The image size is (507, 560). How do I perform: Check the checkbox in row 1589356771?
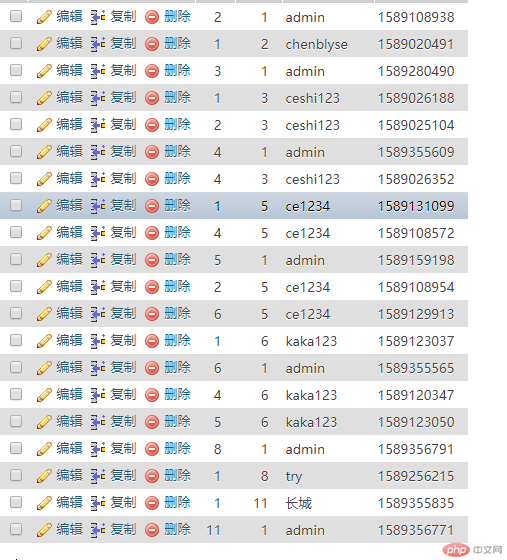[x=16, y=529]
